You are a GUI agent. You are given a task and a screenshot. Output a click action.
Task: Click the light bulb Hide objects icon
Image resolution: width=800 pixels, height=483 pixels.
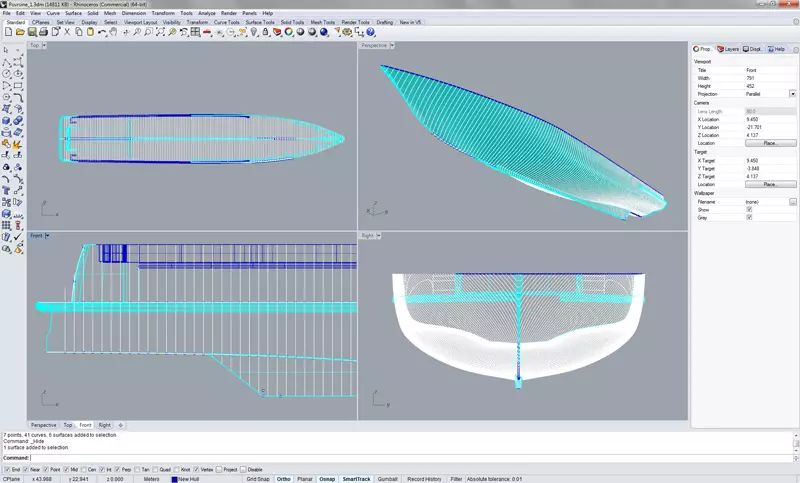click(x=253, y=32)
